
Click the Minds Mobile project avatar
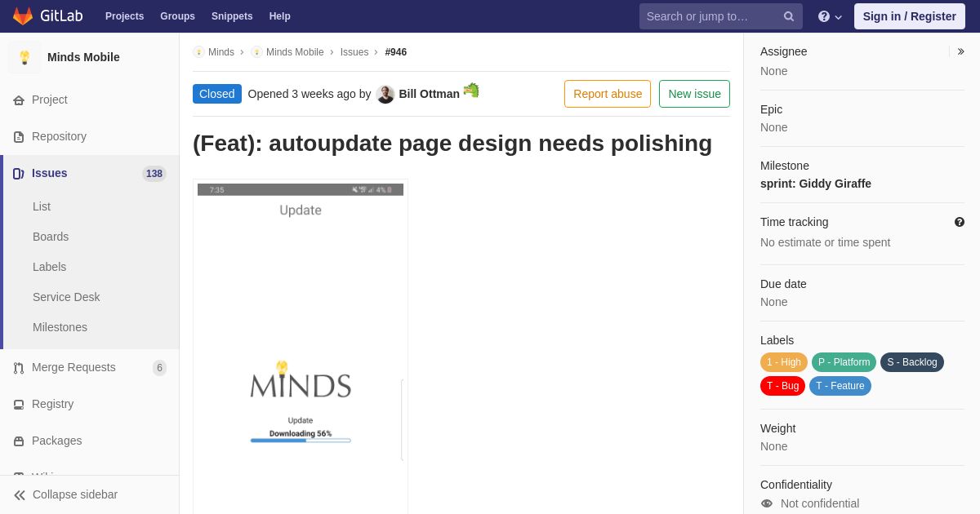point(24,57)
